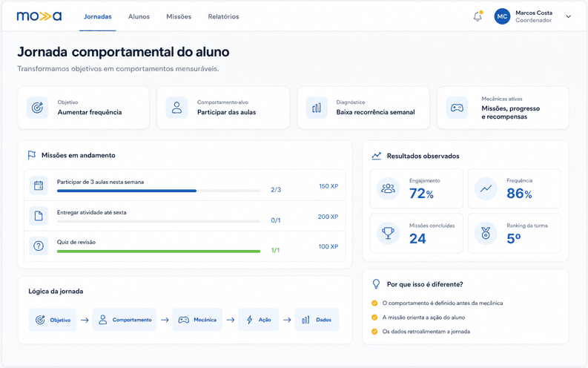The height and width of the screenshot is (368, 588).
Task: Click the Marcos Costa user name
Action: pos(534,13)
